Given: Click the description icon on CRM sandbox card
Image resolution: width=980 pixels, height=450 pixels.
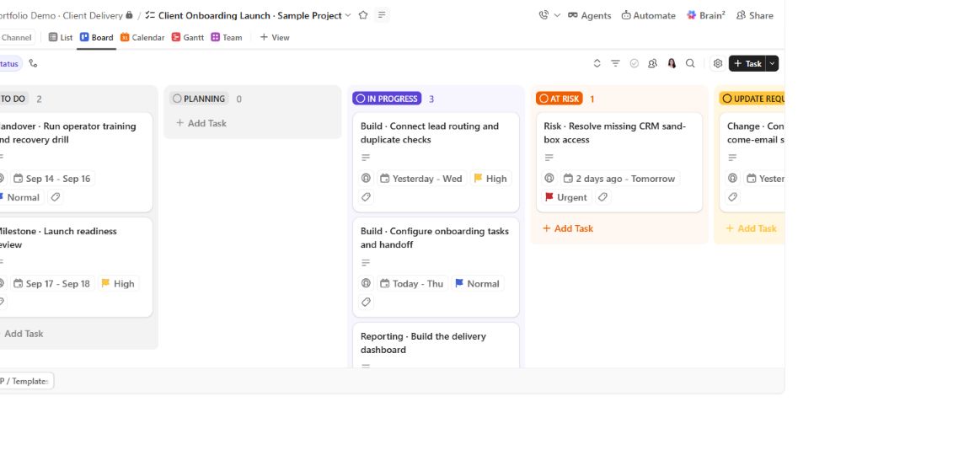Looking at the screenshot, I should tap(549, 158).
